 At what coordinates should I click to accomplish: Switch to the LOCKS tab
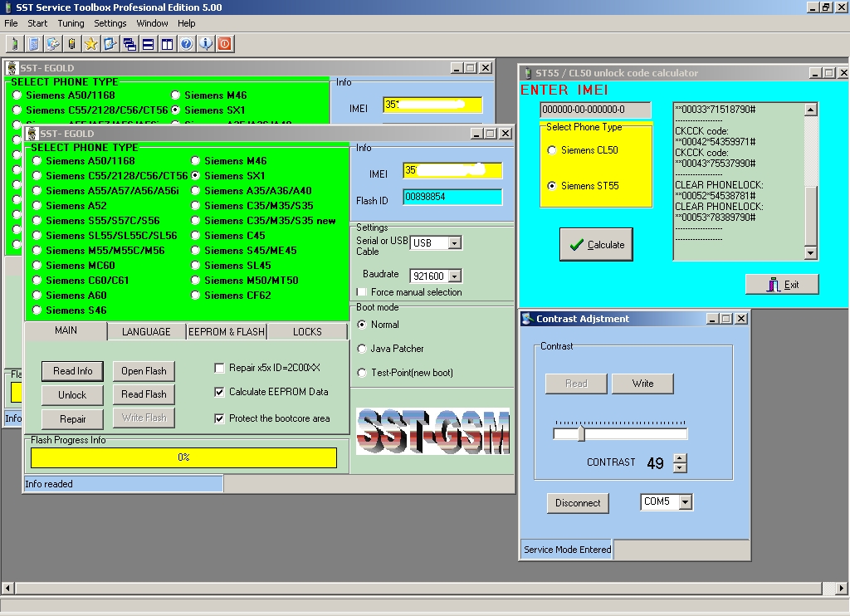pyautogui.click(x=307, y=332)
